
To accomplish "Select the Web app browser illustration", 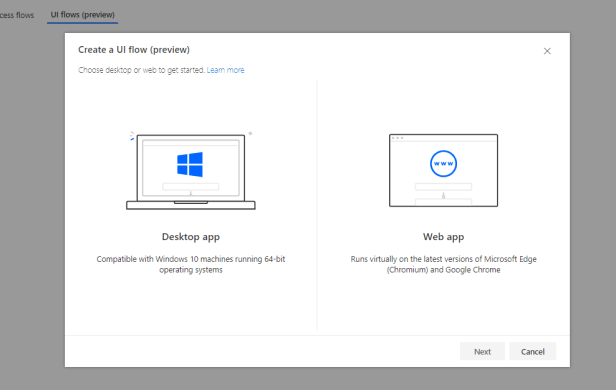I will pos(443,170).
